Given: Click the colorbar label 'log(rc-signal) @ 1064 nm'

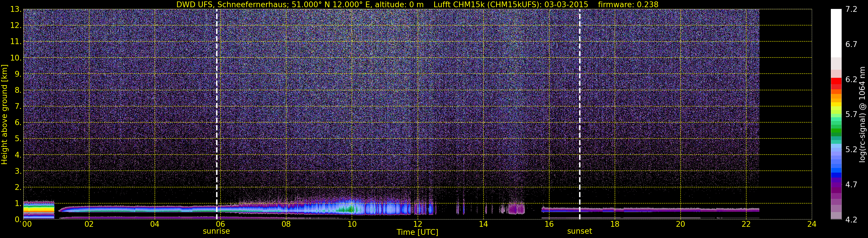Looking at the screenshot, I should click(862, 115).
